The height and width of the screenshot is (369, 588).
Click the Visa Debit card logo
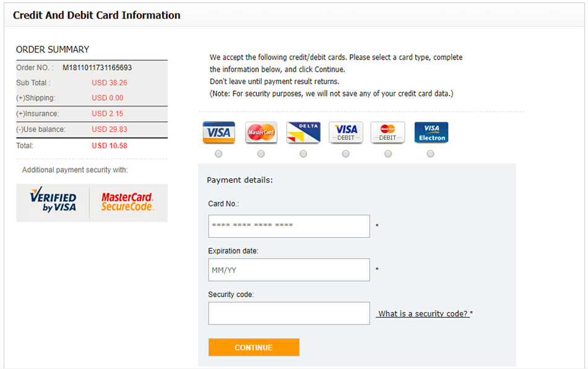pos(345,132)
